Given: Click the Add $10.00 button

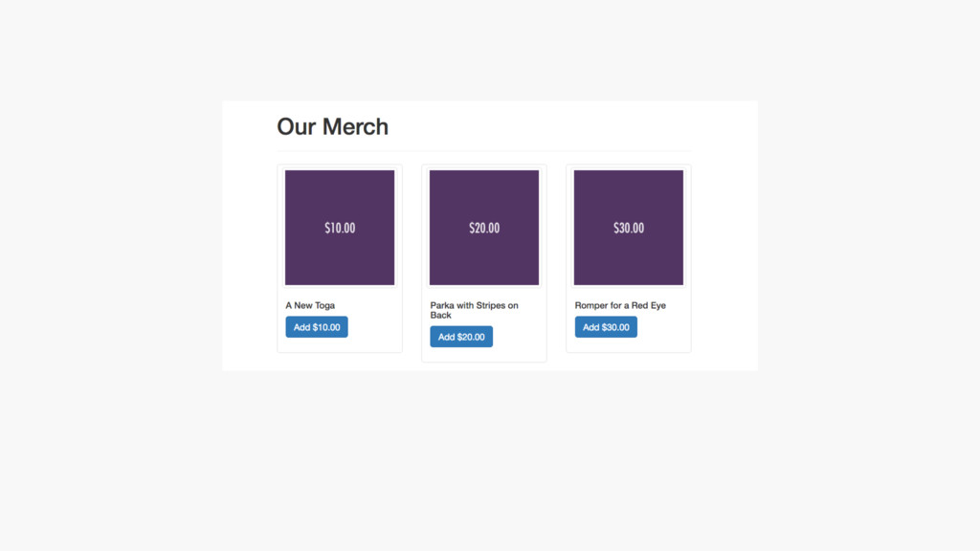Looking at the screenshot, I should [x=317, y=327].
